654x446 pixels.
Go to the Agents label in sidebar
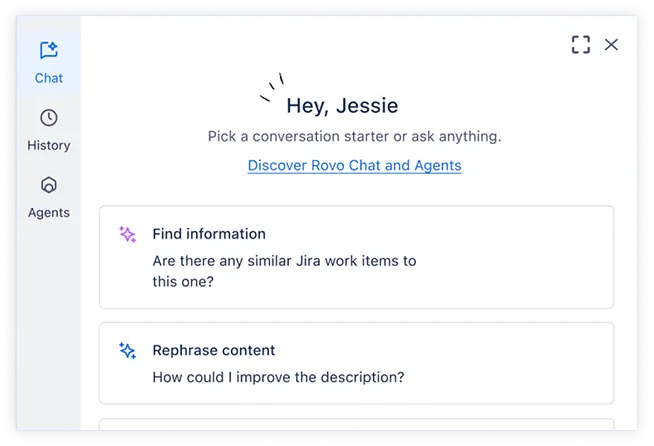[48, 212]
